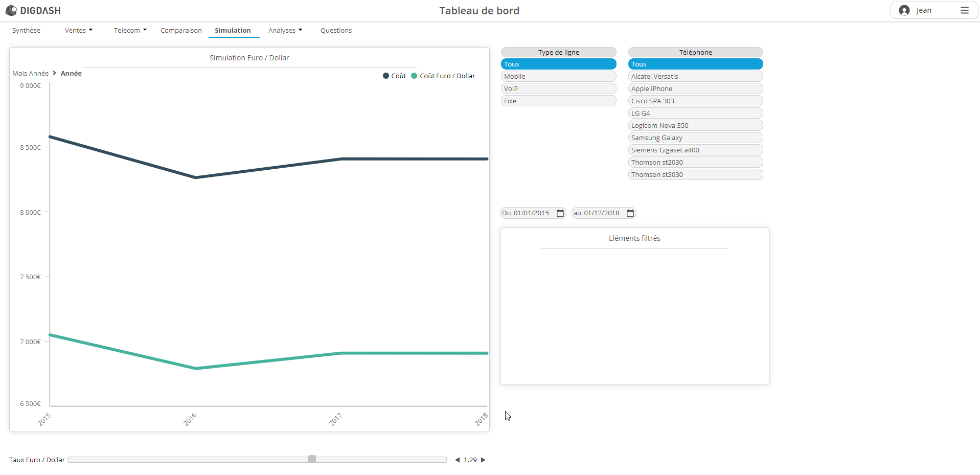Viewport: 980px width, 475px height.
Task: Open the Questions tab
Action: [x=336, y=30]
